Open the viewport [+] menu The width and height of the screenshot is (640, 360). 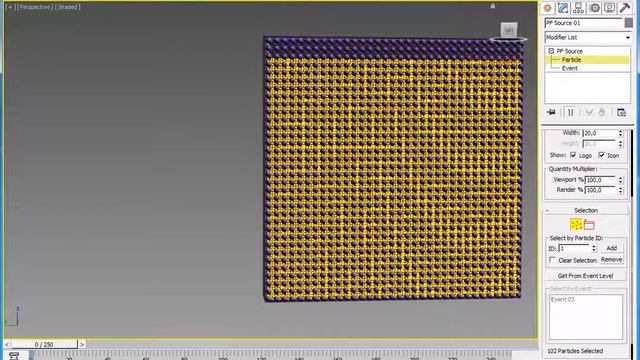10,7
